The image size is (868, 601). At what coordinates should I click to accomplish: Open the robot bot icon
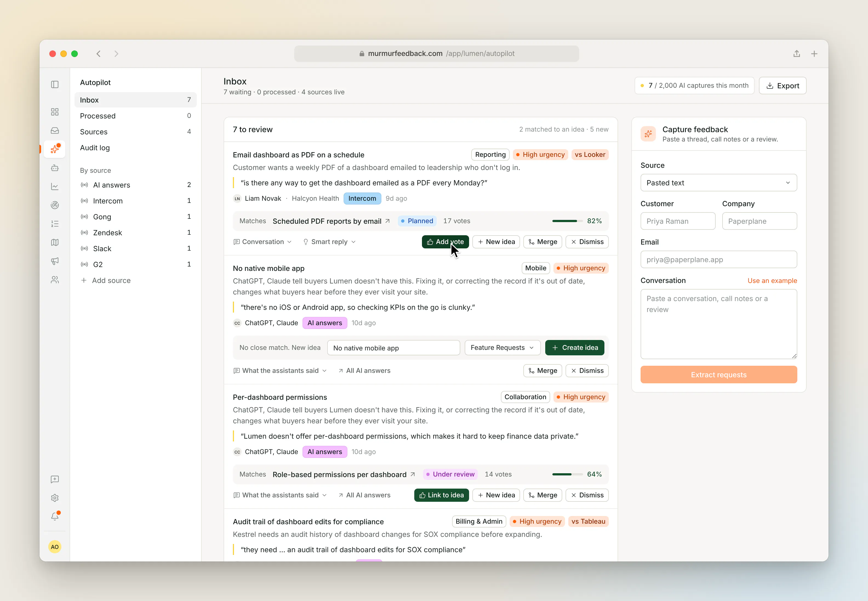55,168
